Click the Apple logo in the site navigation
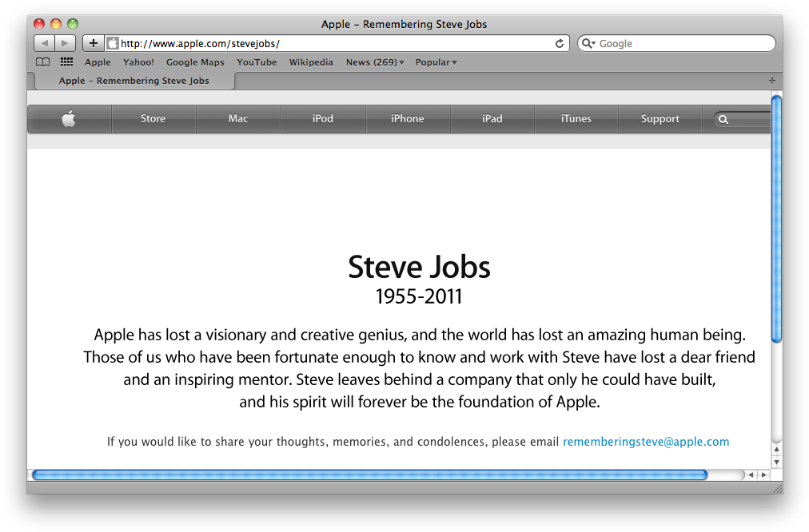 (x=69, y=119)
